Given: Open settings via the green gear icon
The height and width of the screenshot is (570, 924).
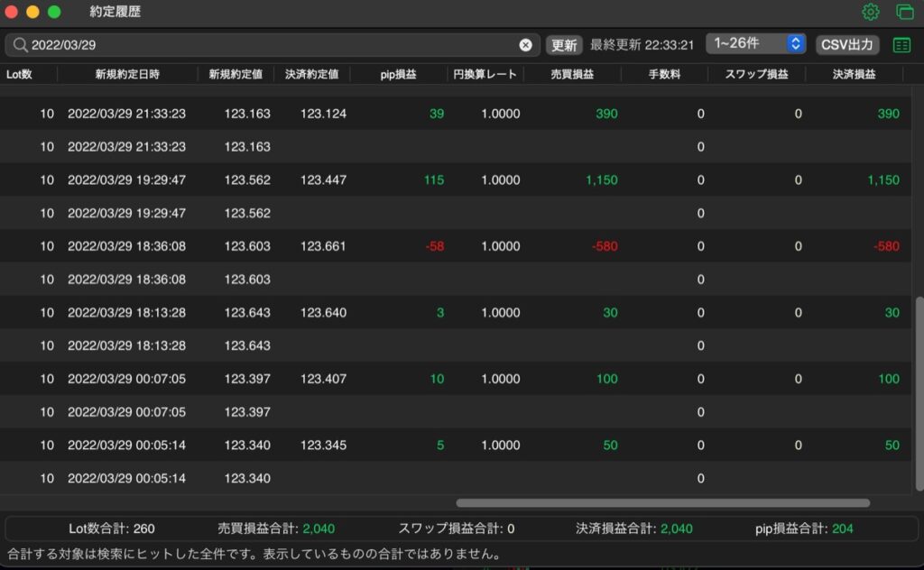Looking at the screenshot, I should [871, 12].
